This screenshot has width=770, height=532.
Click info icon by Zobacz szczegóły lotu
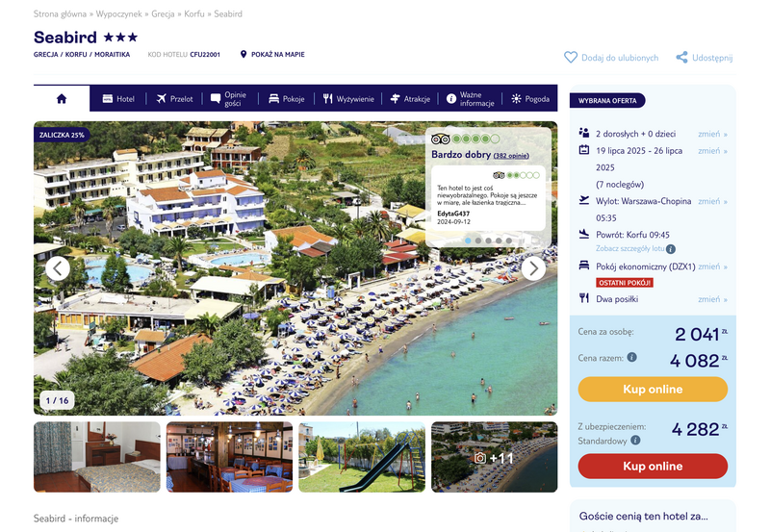(x=671, y=249)
